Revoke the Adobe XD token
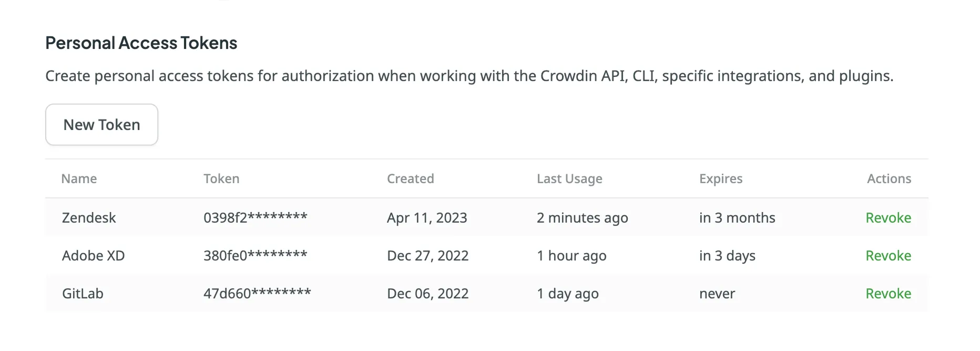 [888, 256]
